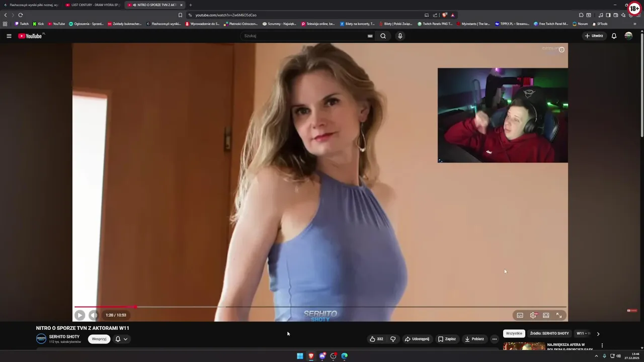Screen dimensions: 644x362
Task: Share the video via Udostępnij
Action: (417, 339)
